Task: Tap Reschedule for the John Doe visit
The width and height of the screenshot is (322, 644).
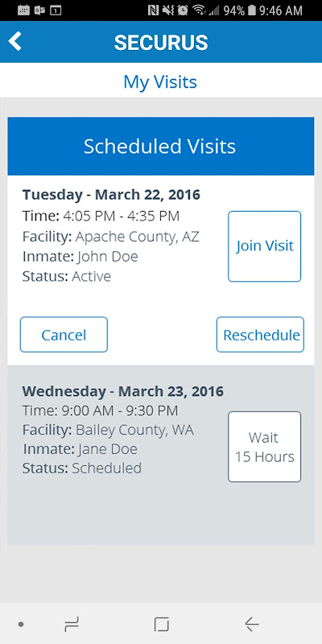Action: click(260, 334)
